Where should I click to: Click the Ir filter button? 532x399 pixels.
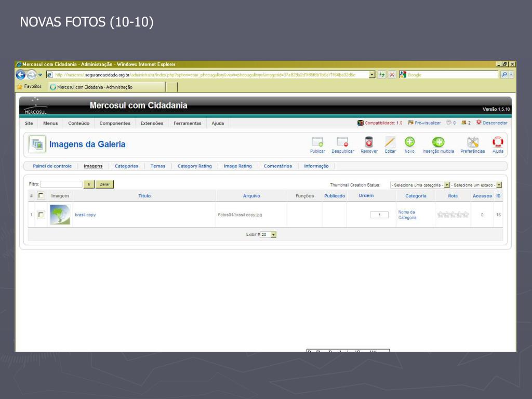click(x=89, y=184)
